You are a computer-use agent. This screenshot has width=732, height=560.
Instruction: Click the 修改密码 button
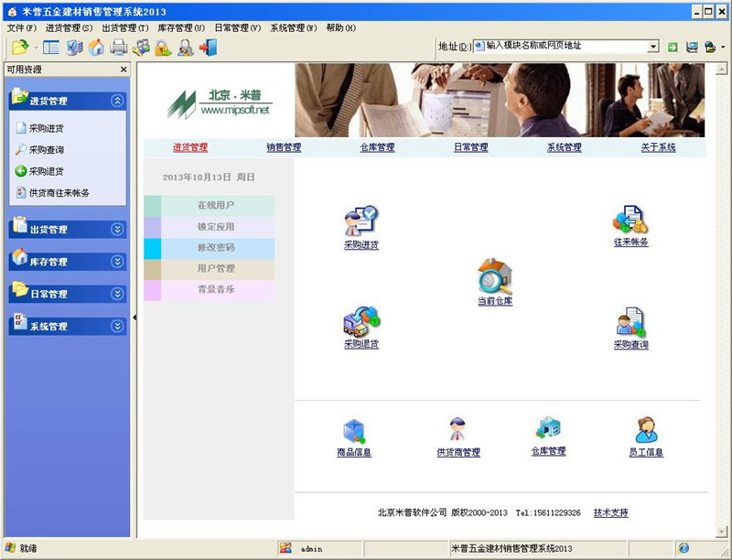click(x=210, y=248)
